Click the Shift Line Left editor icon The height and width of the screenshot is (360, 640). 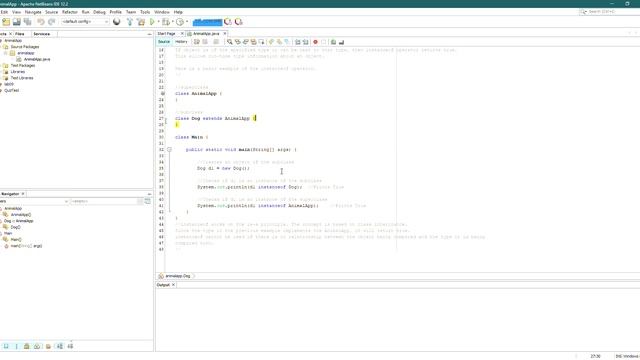pyautogui.click(x=298, y=42)
